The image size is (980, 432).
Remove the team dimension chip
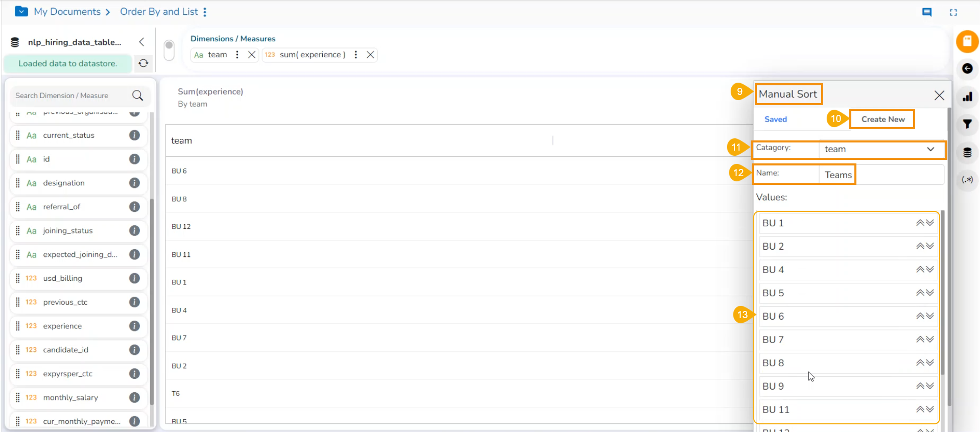point(252,55)
